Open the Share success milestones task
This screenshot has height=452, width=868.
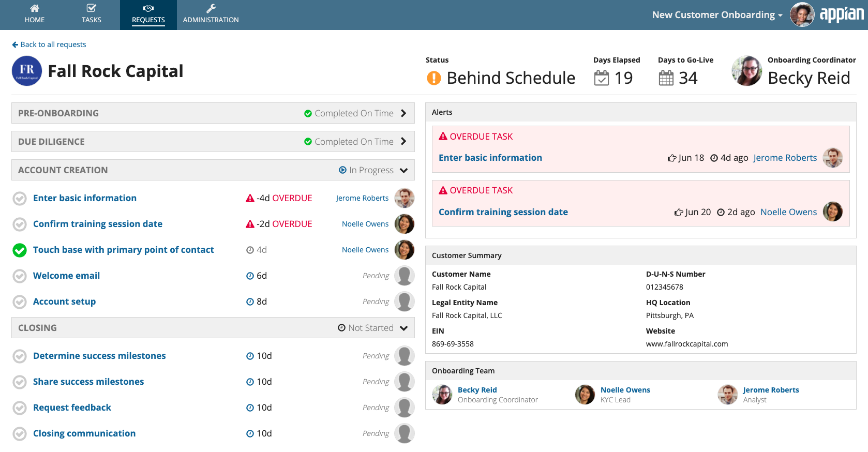88,382
